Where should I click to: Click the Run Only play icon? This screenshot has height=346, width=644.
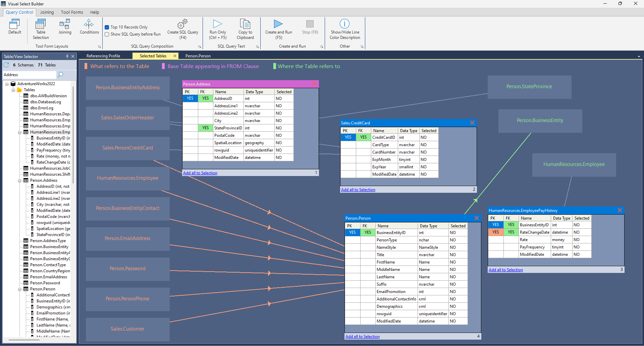tap(217, 24)
